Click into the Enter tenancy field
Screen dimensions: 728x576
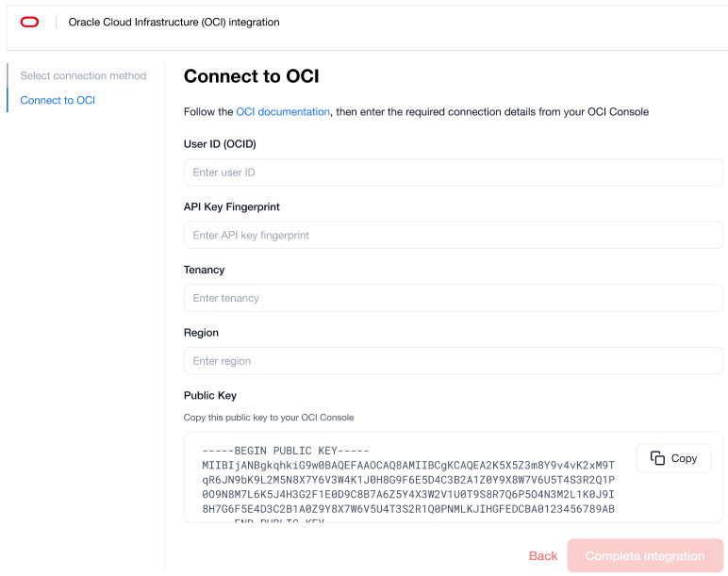pyautogui.click(x=453, y=298)
